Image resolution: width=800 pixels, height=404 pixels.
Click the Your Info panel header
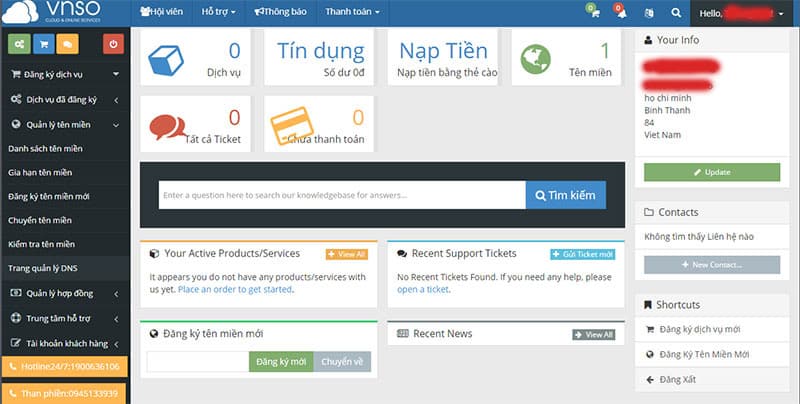click(x=712, y=40)
